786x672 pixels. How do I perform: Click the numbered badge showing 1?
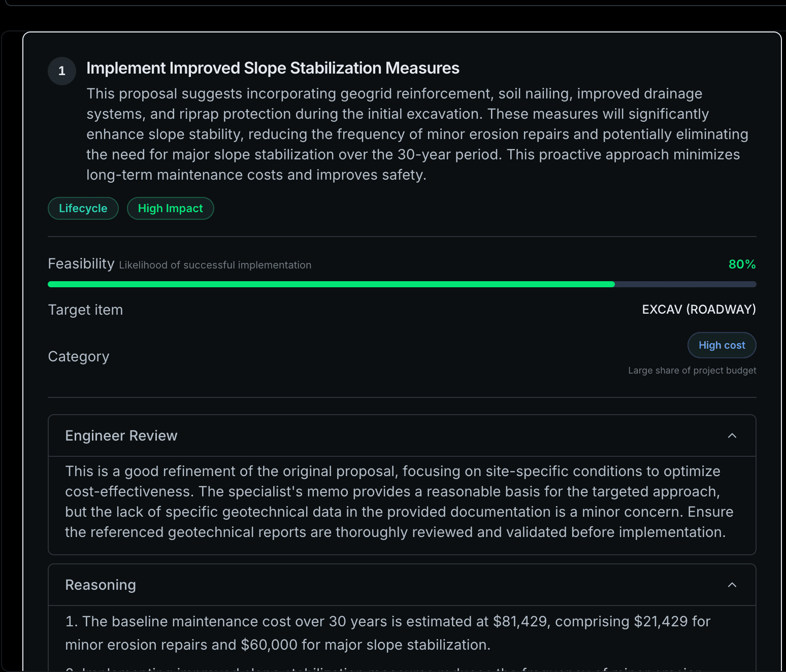coord(61,71)
